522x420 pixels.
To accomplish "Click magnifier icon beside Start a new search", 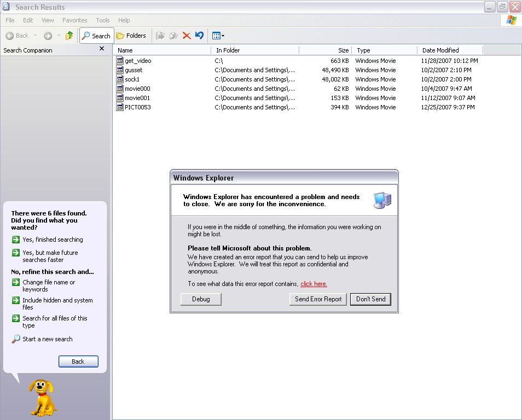I will coord(16,339).
